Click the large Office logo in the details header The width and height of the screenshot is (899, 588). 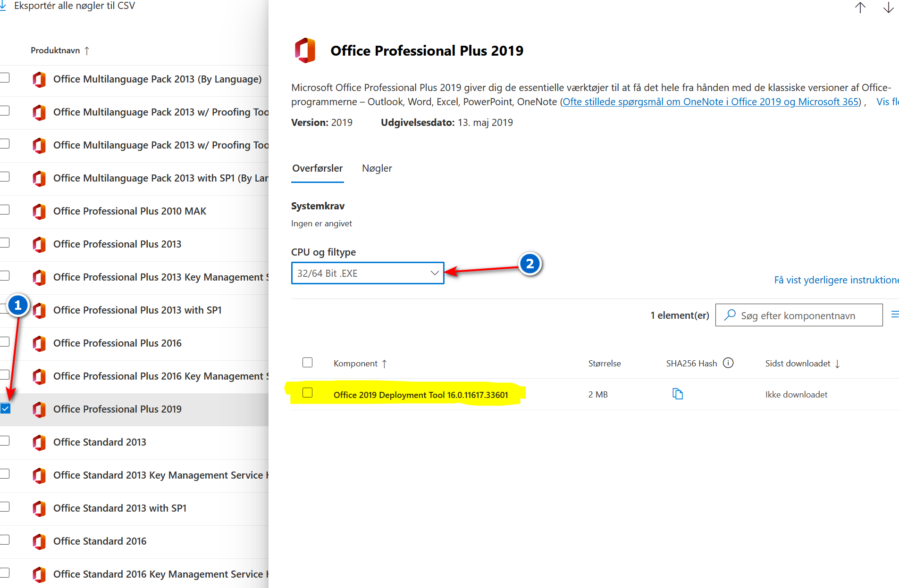305,50
